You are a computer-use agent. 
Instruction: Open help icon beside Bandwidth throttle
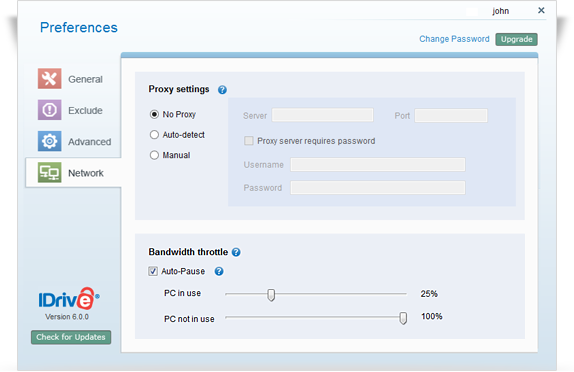coord(236,252)
